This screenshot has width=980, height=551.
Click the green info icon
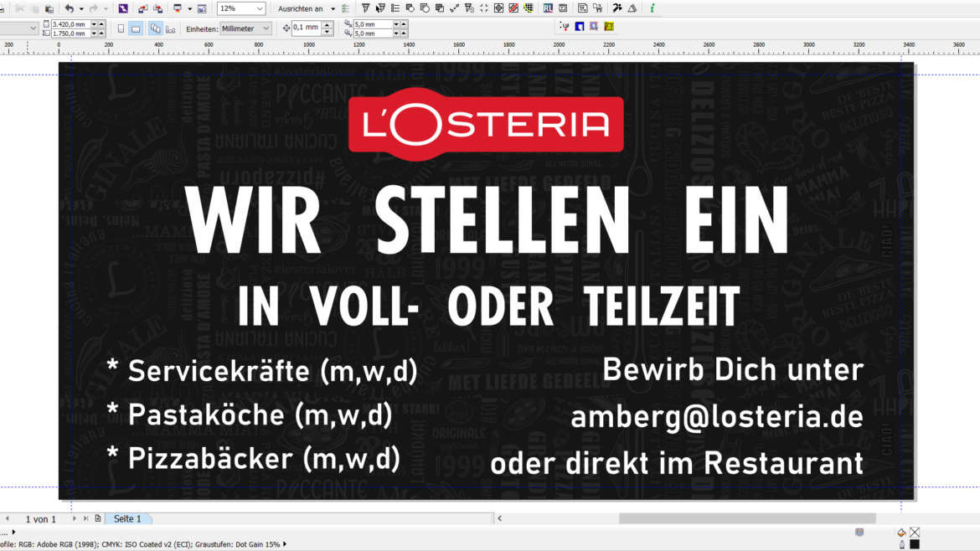click(652, 8)
